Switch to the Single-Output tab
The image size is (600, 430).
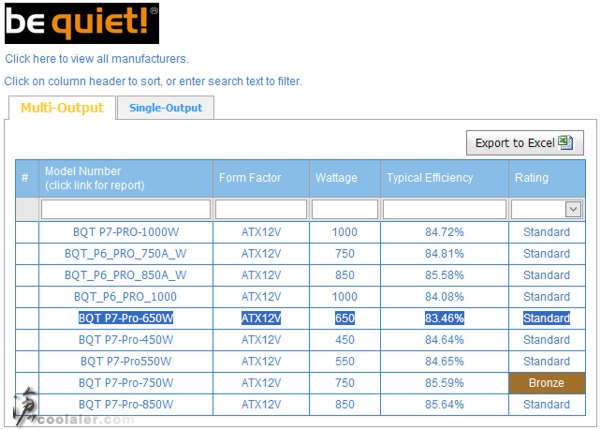[165, 108]
